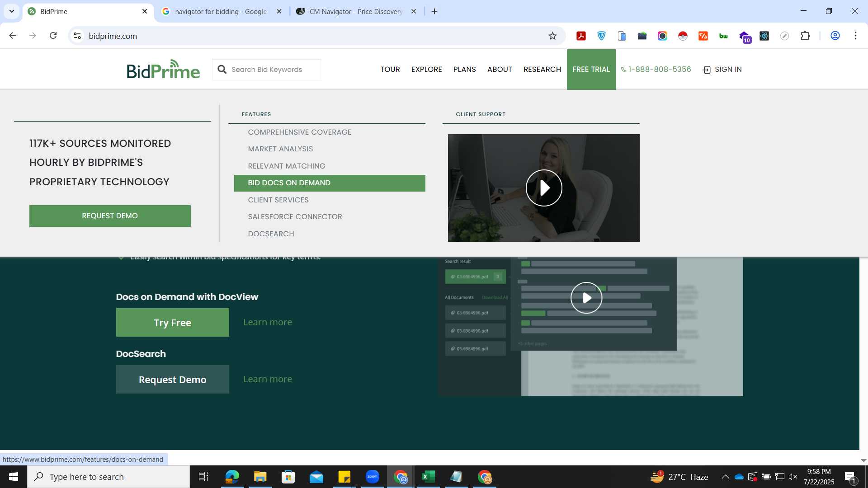The height and width of the screenshot is (488, 868).
Task: Click the taskbar clock showing 9:58 PM
Action: point(819,477)
